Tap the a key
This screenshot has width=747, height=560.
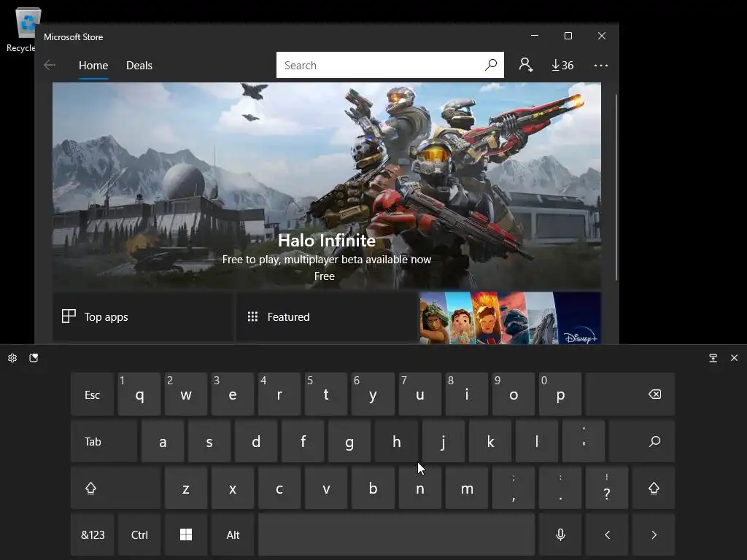coord(163,441)
